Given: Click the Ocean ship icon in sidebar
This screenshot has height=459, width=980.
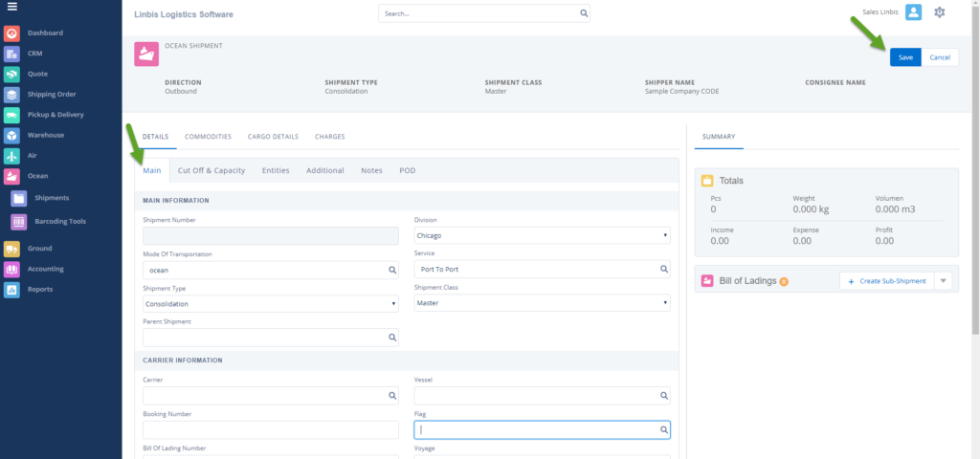Looking at the screenshot, I should pyautogui.click(x=11, y=176).
